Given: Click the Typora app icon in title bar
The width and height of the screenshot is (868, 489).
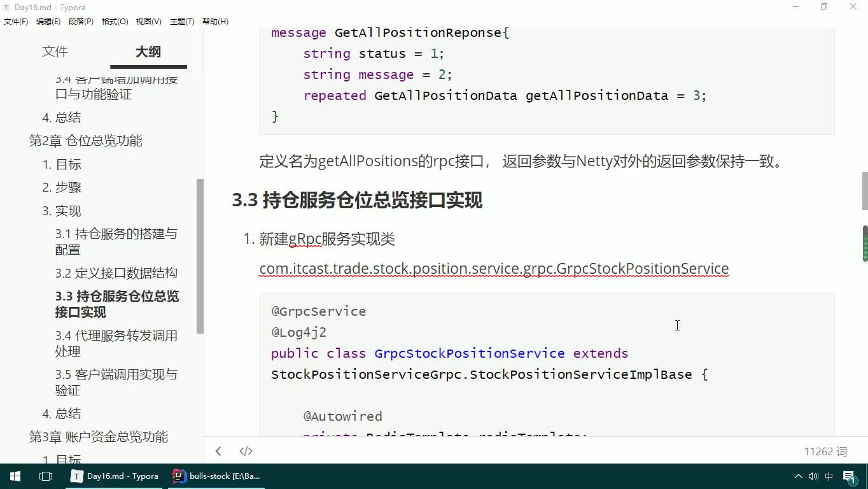Looking at the screenshot, I should pyautogui.click(x=6, y=7).
